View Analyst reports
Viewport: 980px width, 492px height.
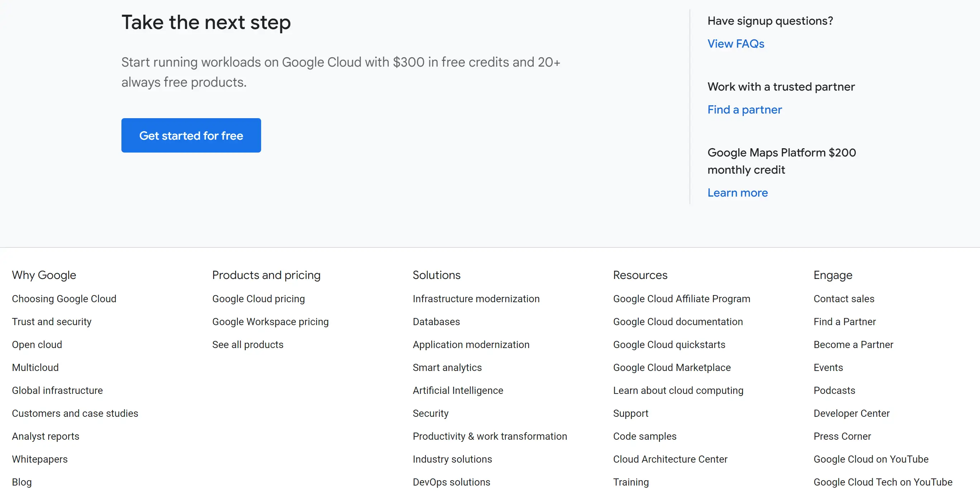[x=45, y=436]
